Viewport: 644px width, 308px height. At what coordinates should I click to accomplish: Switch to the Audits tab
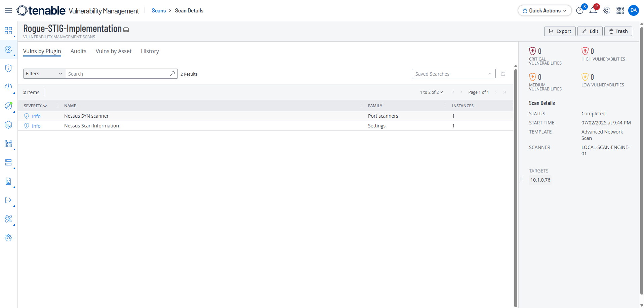[78, 51]
